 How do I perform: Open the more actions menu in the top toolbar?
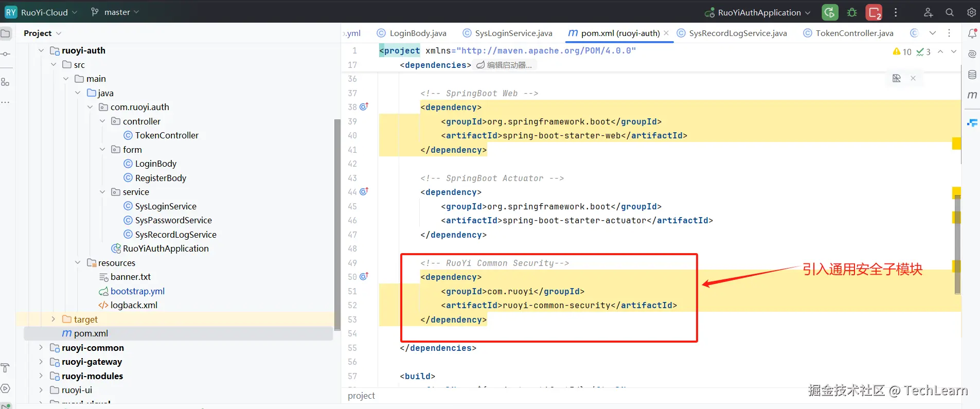[896, 12]
